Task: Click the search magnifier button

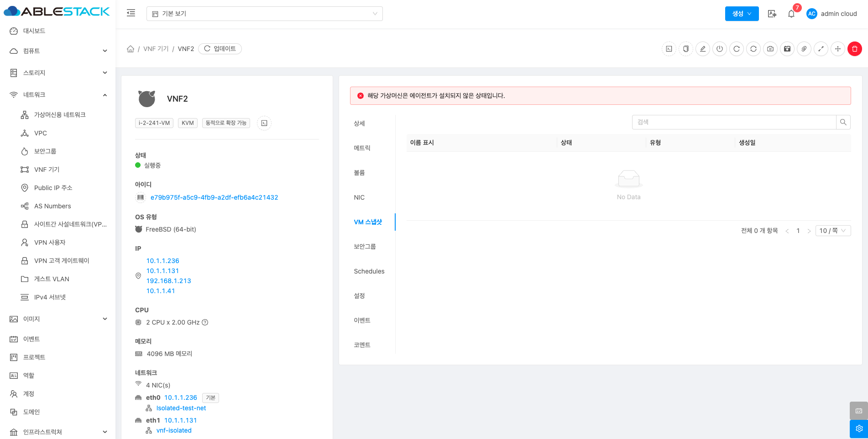Action: click(843, 122)
